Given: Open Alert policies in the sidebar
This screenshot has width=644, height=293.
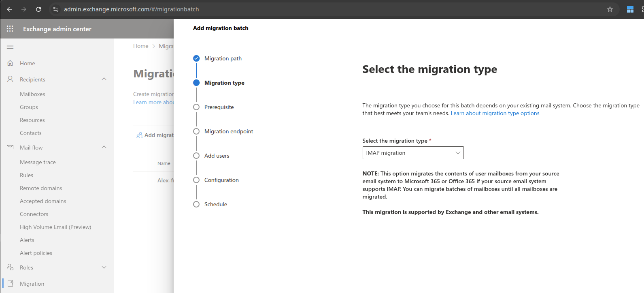Looking at the screenshot, I should coord(36,253).
